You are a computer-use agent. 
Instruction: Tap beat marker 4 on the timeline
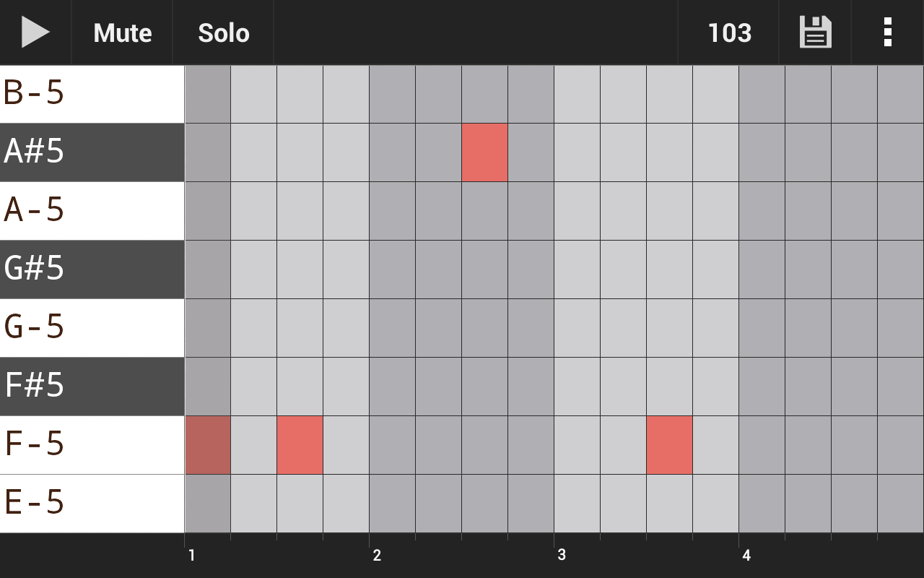point(746,556)
